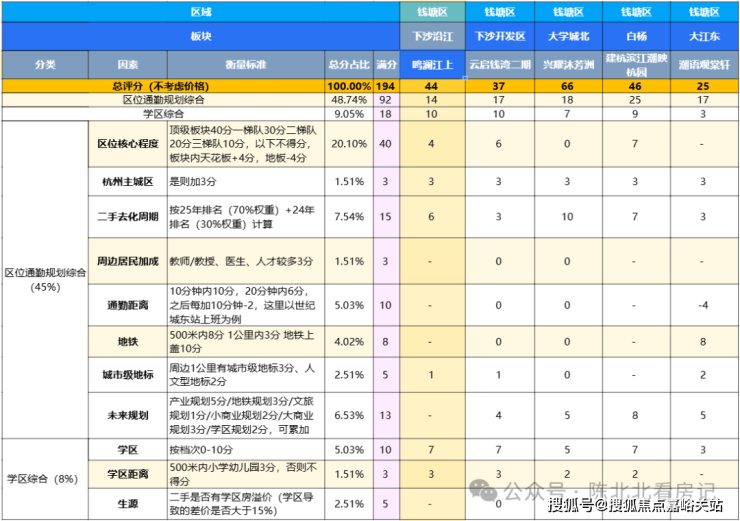Select total score 25 under 潮语观棠轩

coord(703,86)
